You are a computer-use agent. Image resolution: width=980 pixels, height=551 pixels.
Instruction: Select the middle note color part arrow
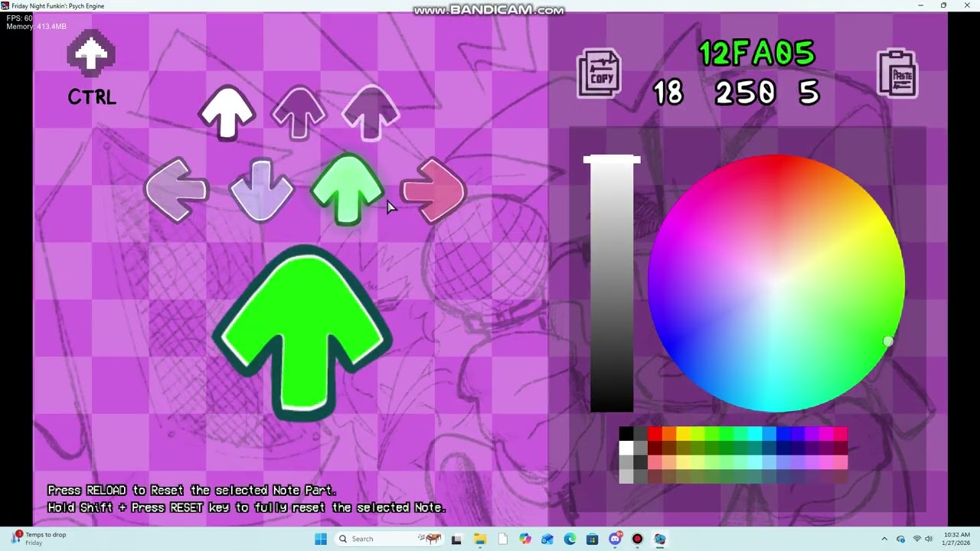coord(299,112)
